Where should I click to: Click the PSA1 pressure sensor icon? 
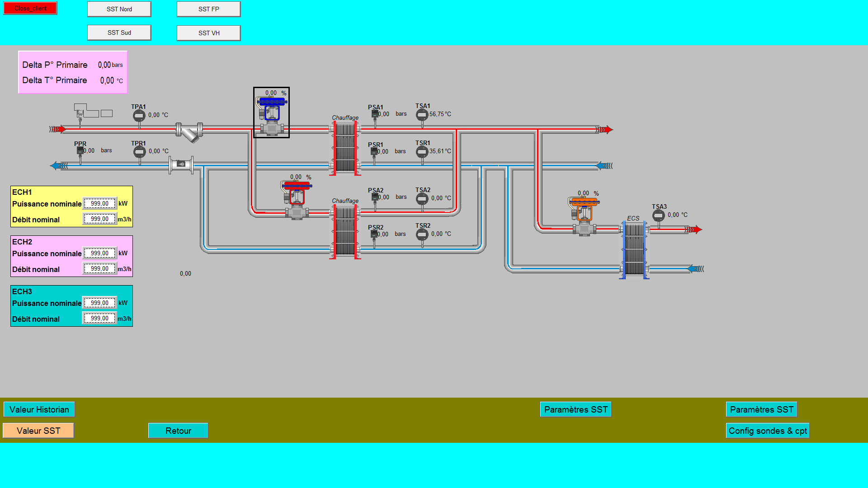pos(375,114)
